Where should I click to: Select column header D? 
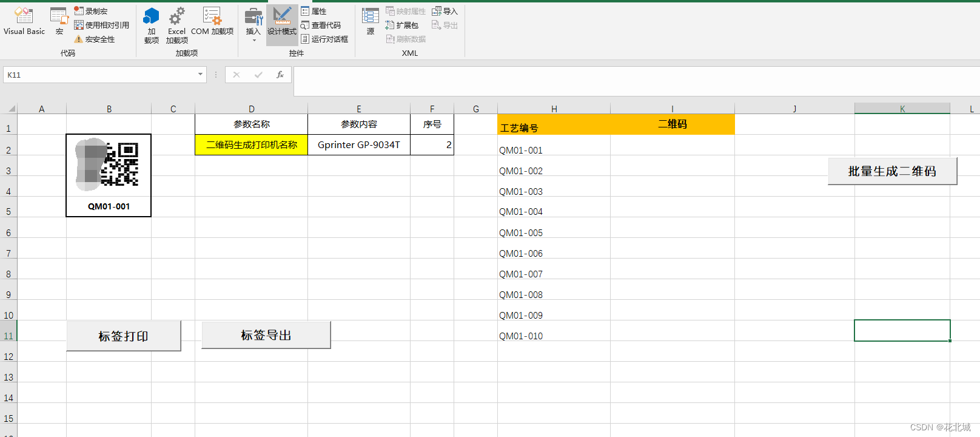tap(251, 109)
